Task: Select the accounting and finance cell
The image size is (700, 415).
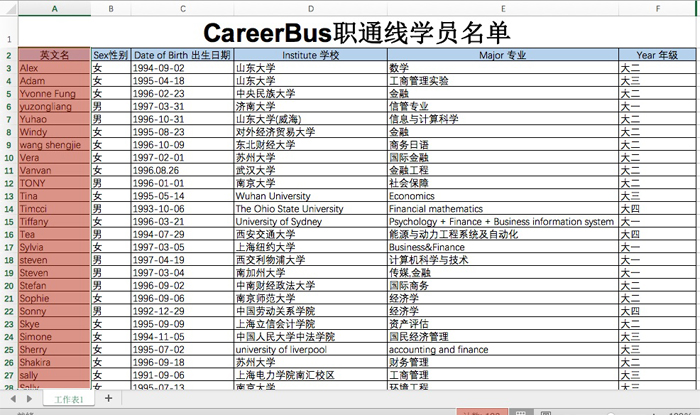Action: click(x=503, y=349)
